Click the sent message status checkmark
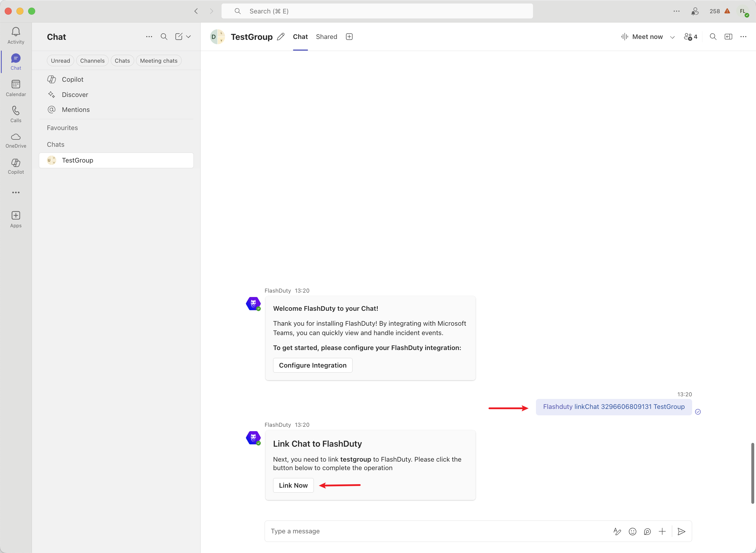This screenshot has height=553, width=756. click(x=698, y=412)
